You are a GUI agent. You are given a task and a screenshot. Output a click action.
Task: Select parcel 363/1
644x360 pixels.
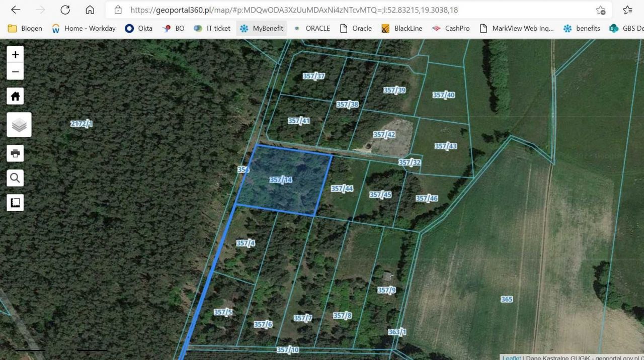coord(397,332)
